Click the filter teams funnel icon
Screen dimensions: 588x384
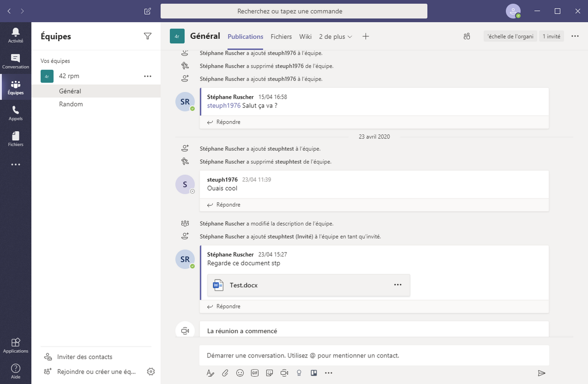147,36
